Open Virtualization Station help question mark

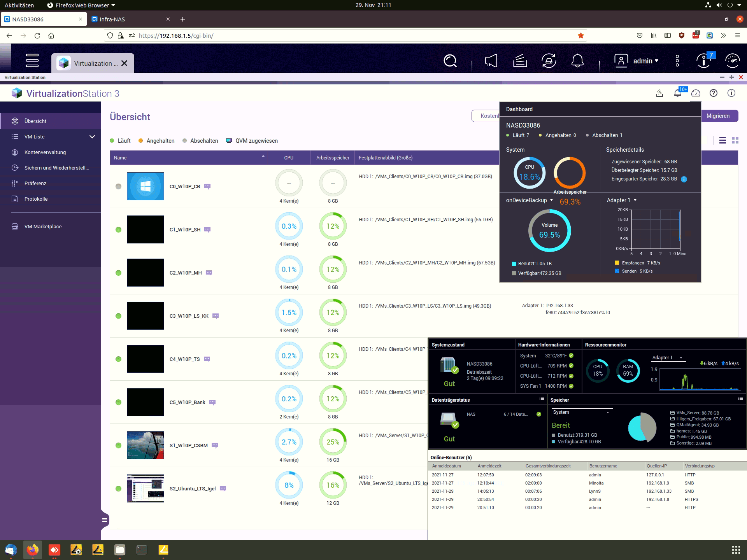713,93
